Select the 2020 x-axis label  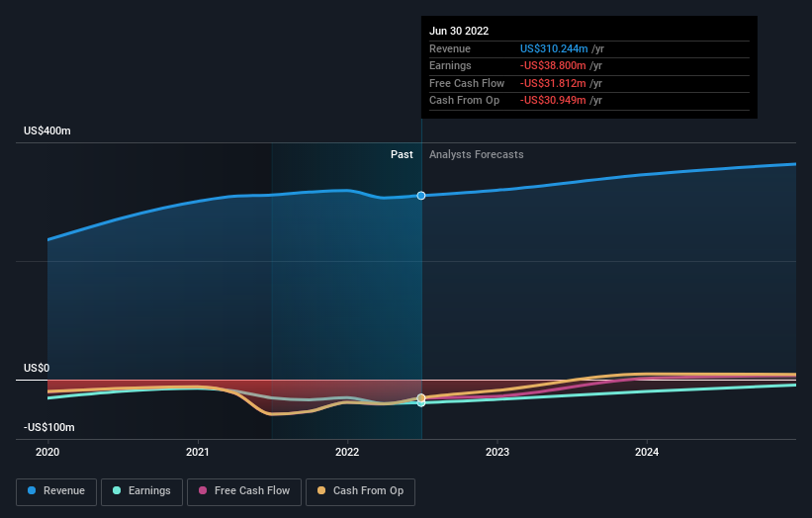point(47,452)
